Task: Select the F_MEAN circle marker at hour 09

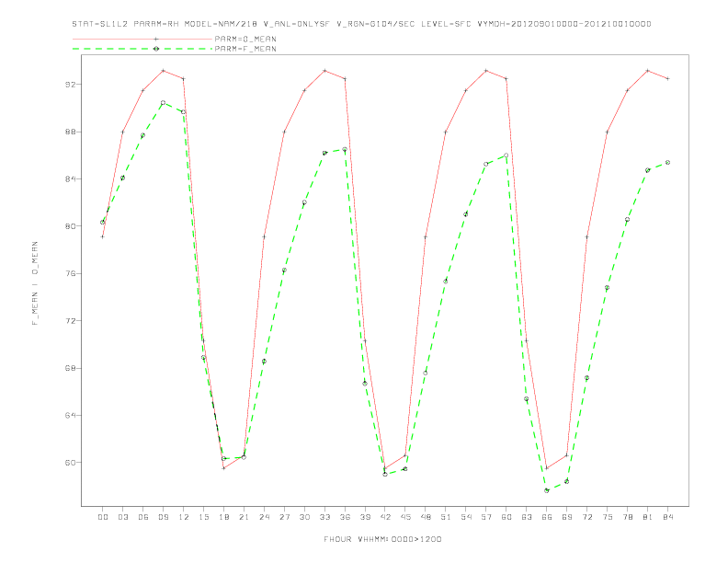Action: tap(163, 103)
